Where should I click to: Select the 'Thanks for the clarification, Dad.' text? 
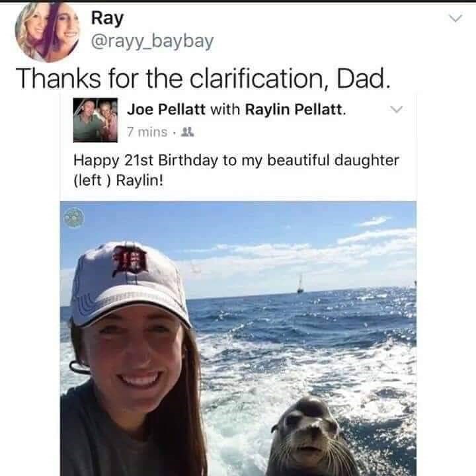pyautogui.click(x=203, y=78)
